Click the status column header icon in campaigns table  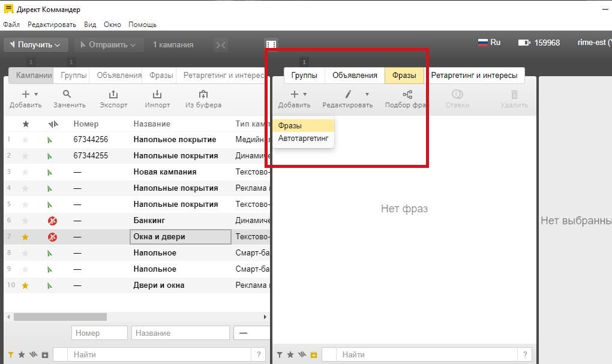53,124
